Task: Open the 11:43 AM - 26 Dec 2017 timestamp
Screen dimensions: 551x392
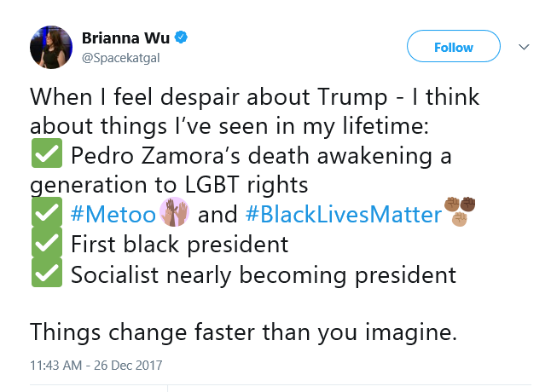Action: (96, 366)
